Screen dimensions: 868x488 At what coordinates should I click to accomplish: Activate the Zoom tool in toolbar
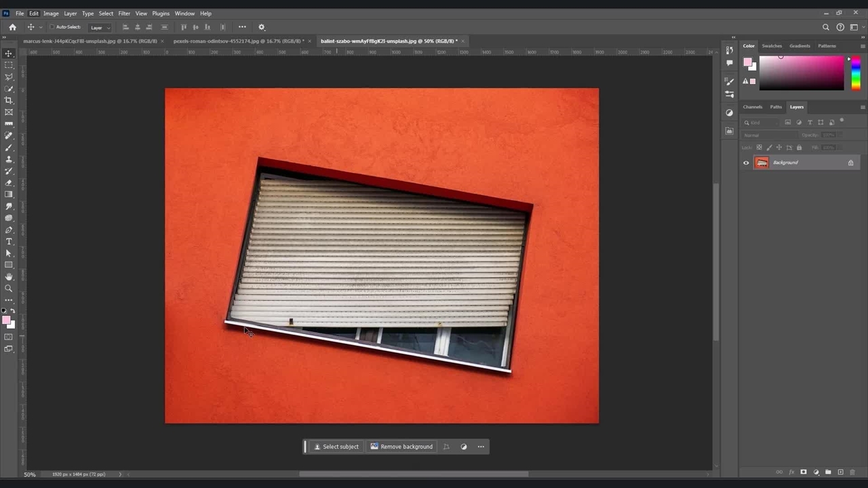click(9, 288)
